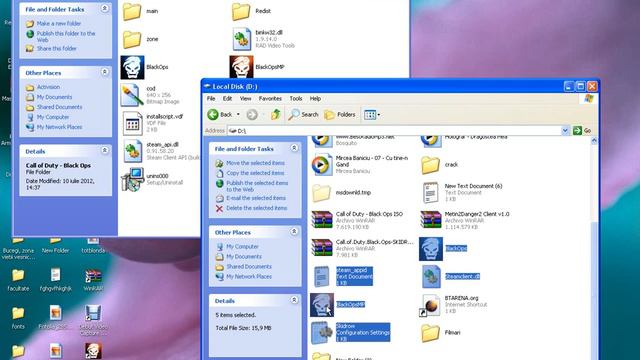Collapse Other Places panel in D: window
The image size is (640, 360).
click(294, 232)
